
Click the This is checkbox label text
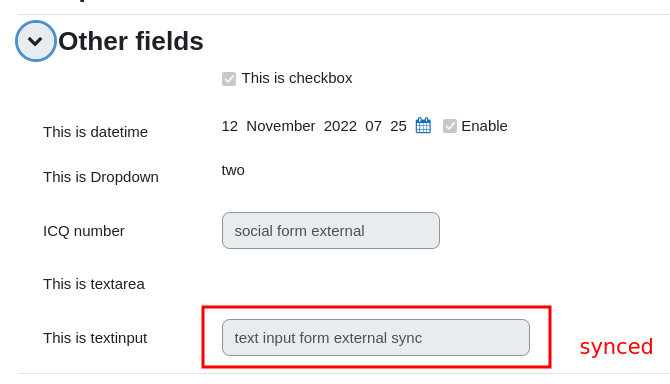point(297,78)
